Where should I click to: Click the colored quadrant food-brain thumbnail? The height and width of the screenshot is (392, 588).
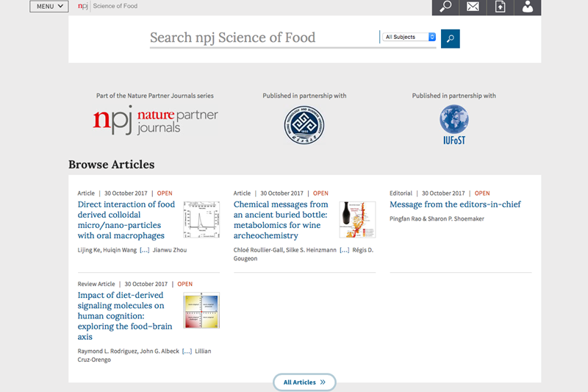[x=201, y=310]
